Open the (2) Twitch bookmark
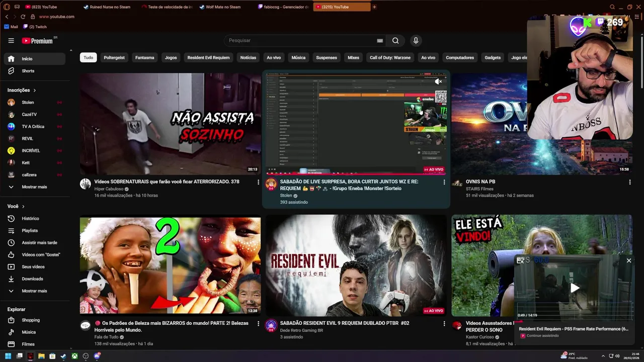The width and height of the screenshot is (644, 362). point(35,27)
